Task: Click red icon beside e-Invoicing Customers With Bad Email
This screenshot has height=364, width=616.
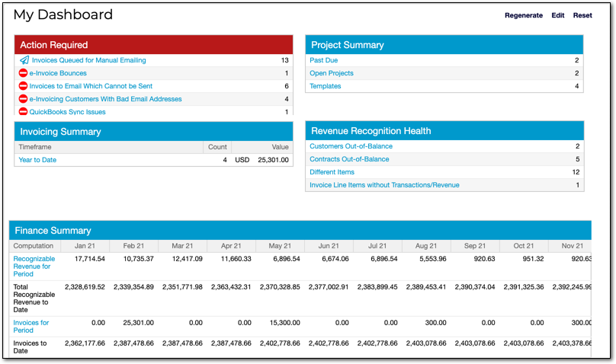Action: [x=24, y=99]
